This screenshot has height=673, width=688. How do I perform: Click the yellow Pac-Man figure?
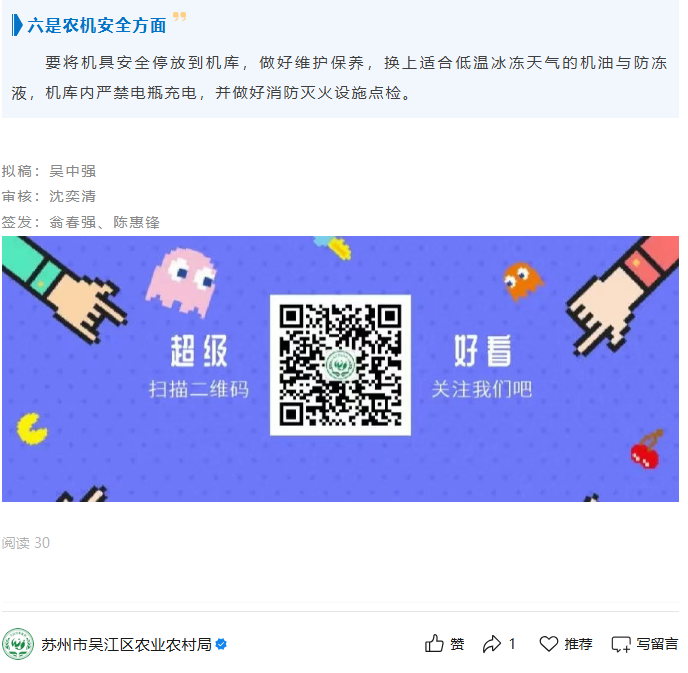[x=32, y=428]
